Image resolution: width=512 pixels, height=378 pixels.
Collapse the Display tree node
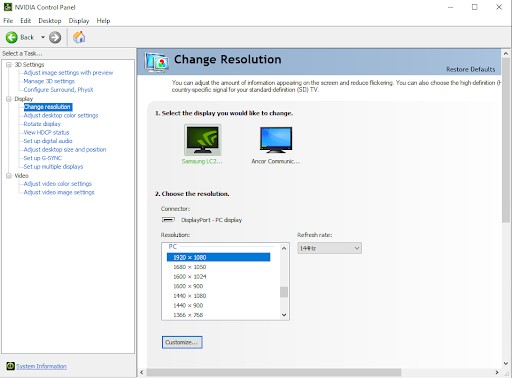pos(9,99)
